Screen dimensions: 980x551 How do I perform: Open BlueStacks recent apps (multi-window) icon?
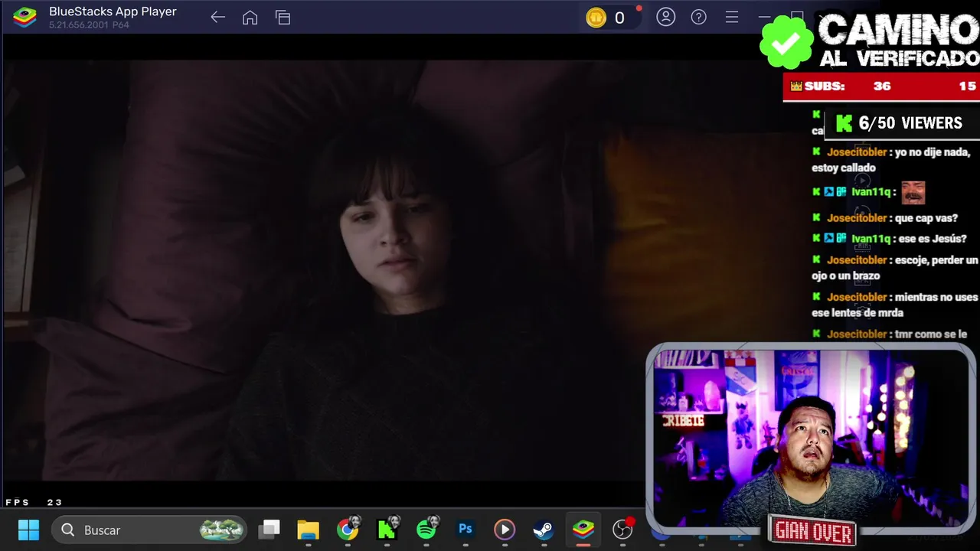(283, 18)
